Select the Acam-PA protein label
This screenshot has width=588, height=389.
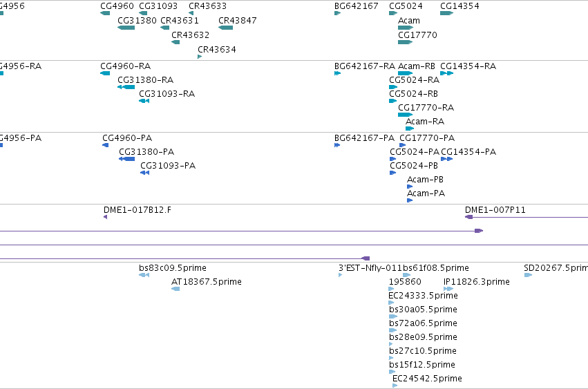(x=426, y=193)
